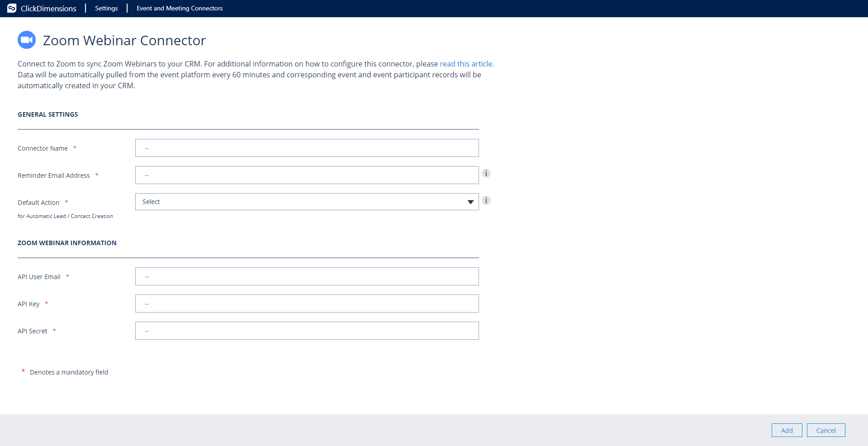868x446 pixels.
Task: Click the 'API User Email' label
Action: point(39,277)
